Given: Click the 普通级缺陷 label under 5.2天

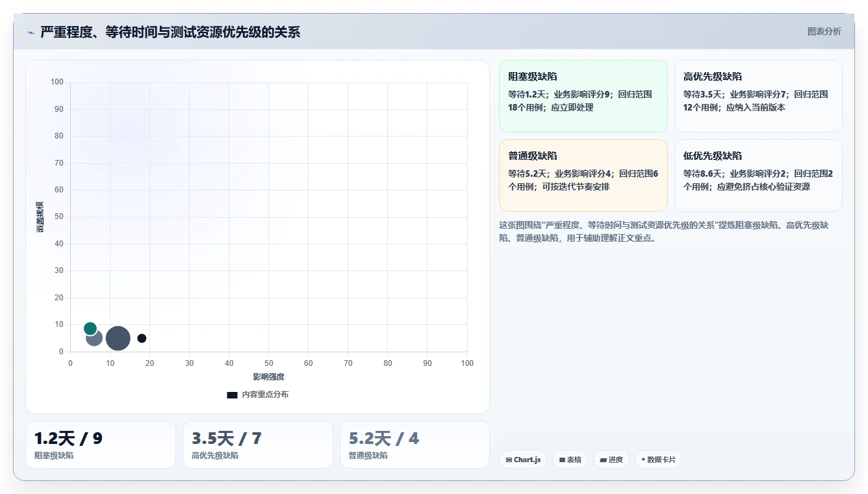Looking at the screenshot, I should (368, 456).
